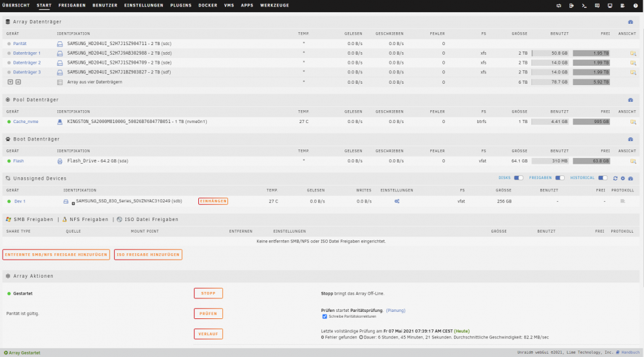Expand partition of SAMSUNG_SSD_830 with plus icon

point(73,204)
